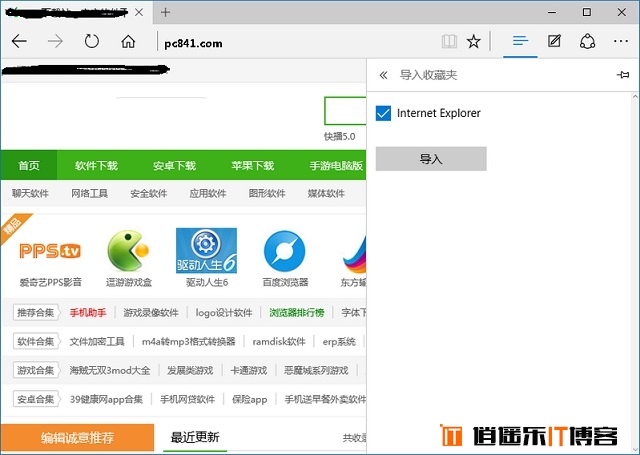Open 聊天软件 category
The width and height of the screenshot is (640, 455).
coord(30,193)
